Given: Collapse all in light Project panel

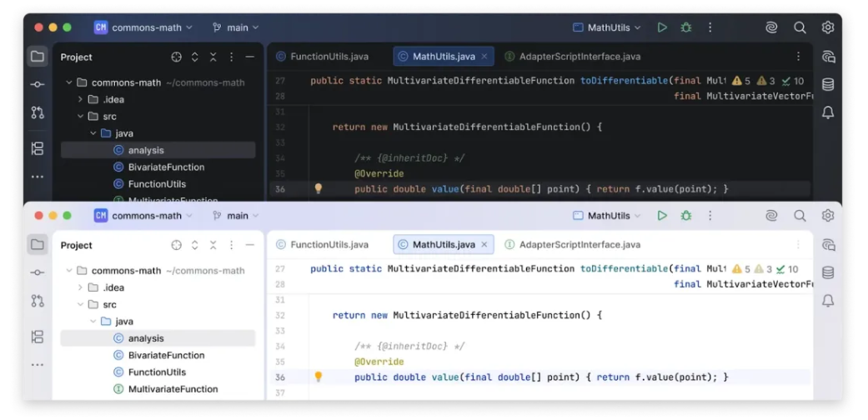Looking at the screenshot, I should (x=213, y=245).
